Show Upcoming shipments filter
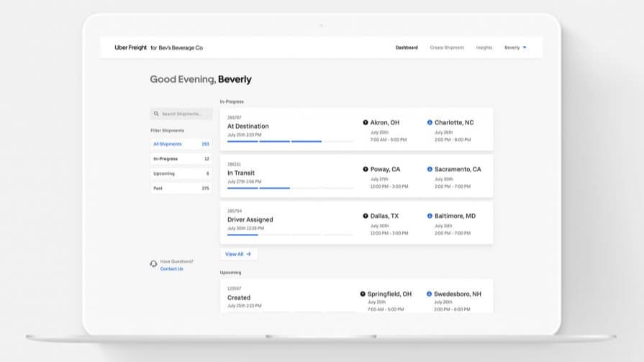Viewport: 644px width, 362px height. coord(180,173)
